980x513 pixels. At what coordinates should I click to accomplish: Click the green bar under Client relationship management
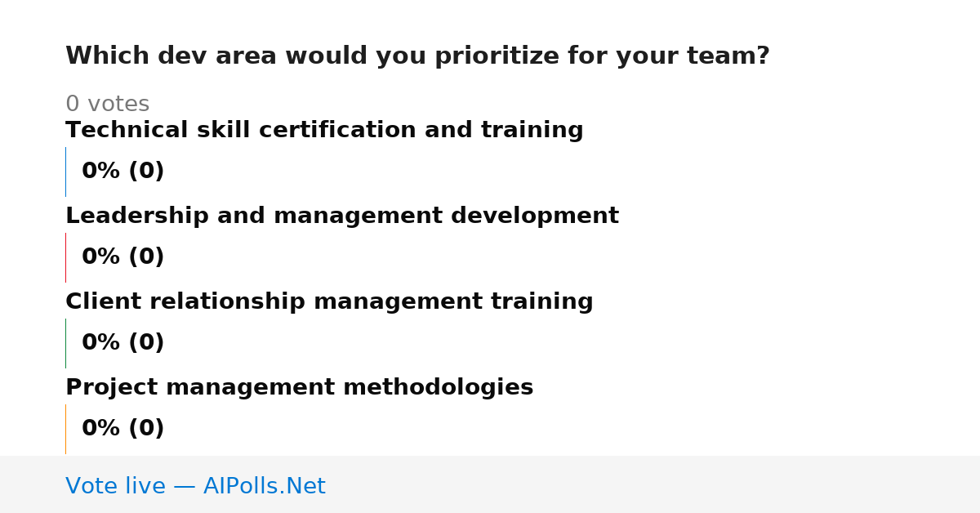click(66, 343)
